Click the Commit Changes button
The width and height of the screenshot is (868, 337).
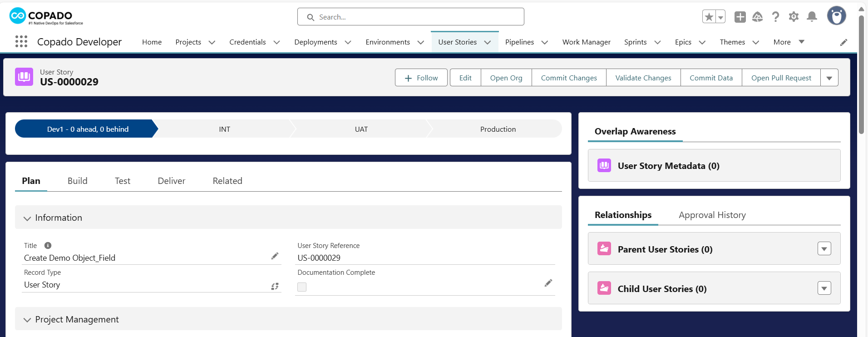tap(569, 78)
